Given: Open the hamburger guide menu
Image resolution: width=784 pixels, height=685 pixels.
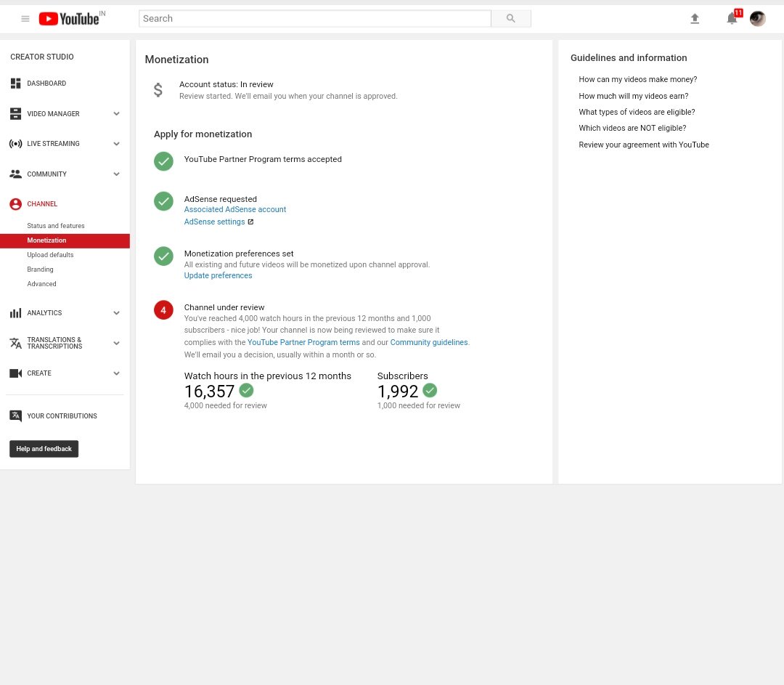Looking at the screenshot, I should point(25,19).
